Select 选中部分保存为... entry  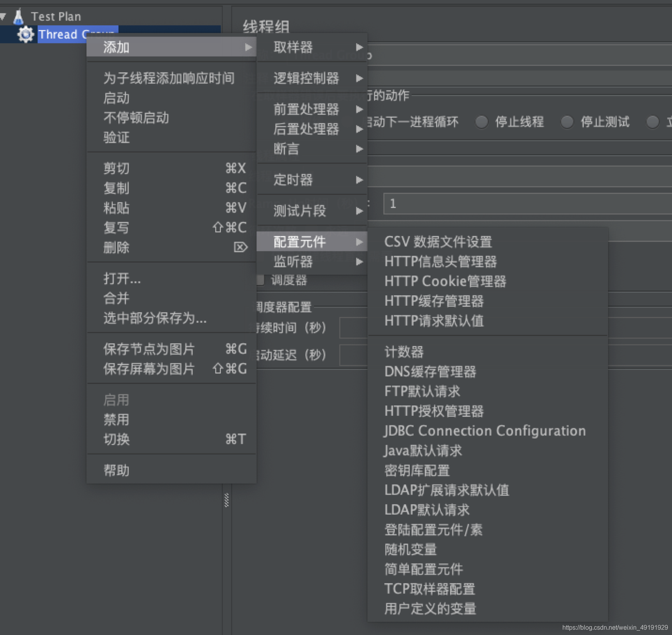pos(171,318)
